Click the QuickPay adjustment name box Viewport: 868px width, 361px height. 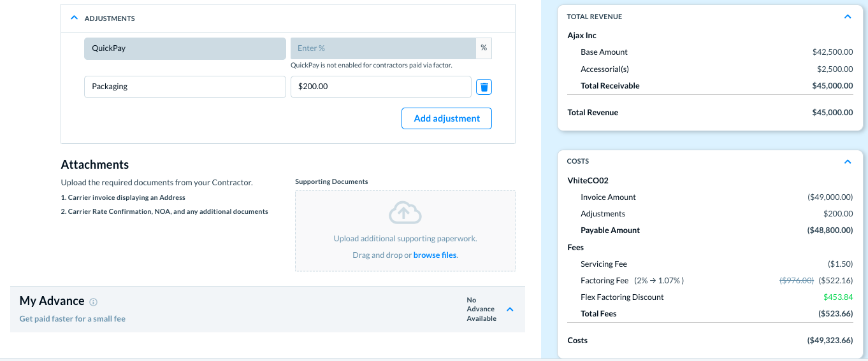coord(185,48)
